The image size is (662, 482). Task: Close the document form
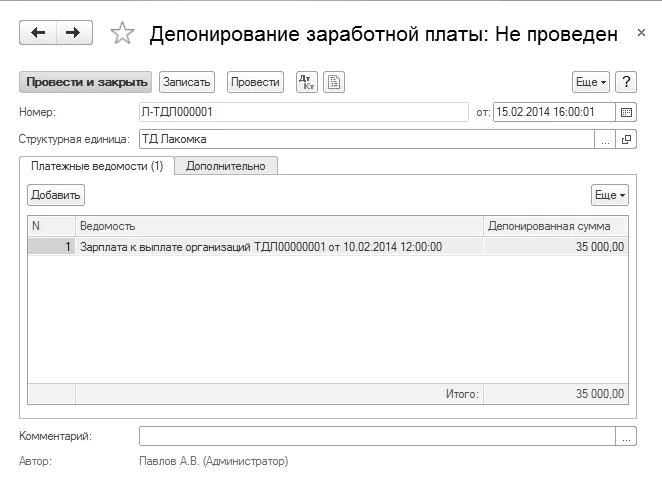(x=641, y=32)
